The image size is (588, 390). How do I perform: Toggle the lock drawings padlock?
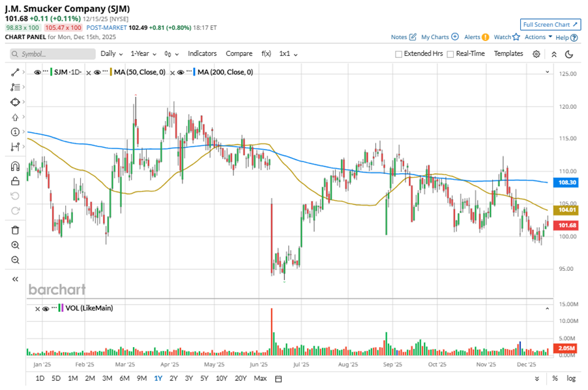pos(15,181)
